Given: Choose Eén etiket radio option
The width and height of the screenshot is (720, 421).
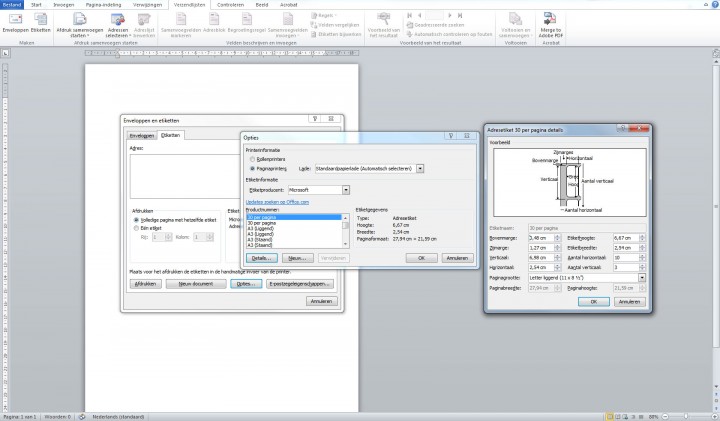Looking at the screenshot, I should pos(135,229).
